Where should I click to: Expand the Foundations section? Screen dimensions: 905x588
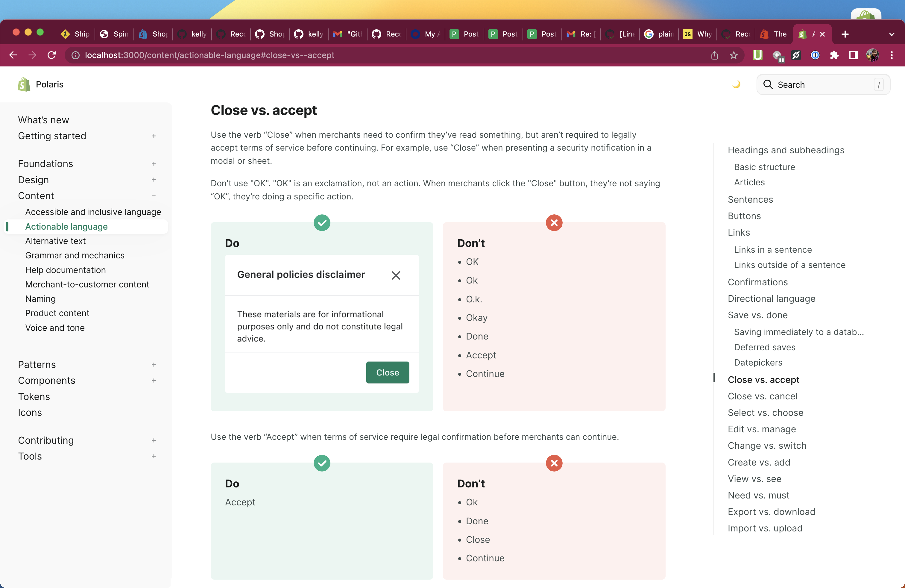pyautogui.click(x=154, y=164)
